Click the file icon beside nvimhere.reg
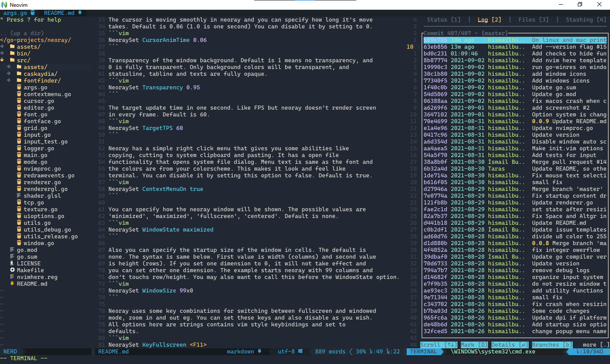 12,277
